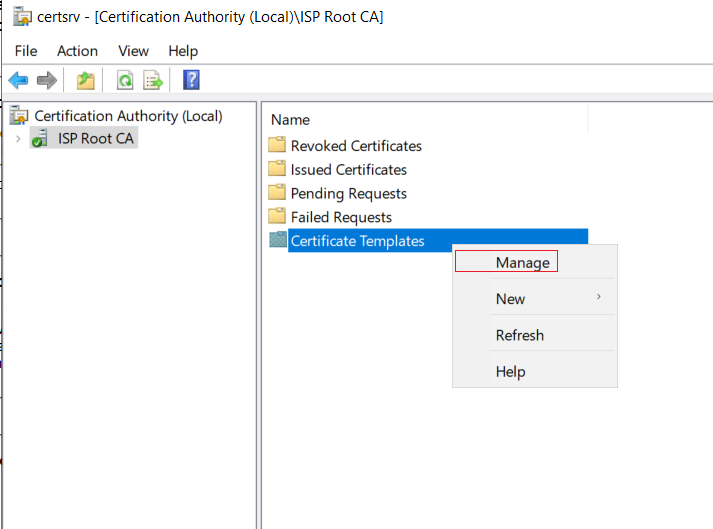This screenshot has height=529, width=713.
Task: Click the ISP Root CA server icon
Action: click(40, 138)
